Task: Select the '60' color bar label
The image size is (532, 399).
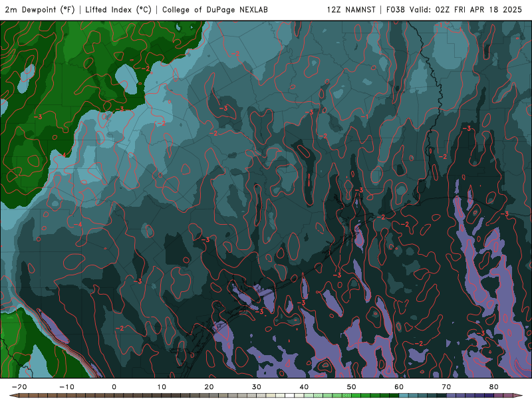Action: 399,387
